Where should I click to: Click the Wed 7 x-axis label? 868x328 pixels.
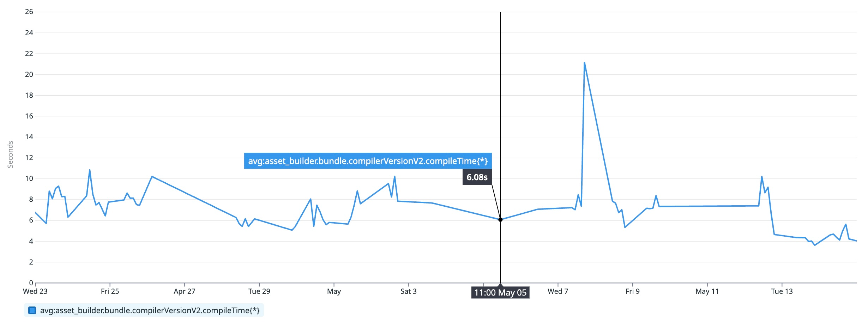pos(558,291)
